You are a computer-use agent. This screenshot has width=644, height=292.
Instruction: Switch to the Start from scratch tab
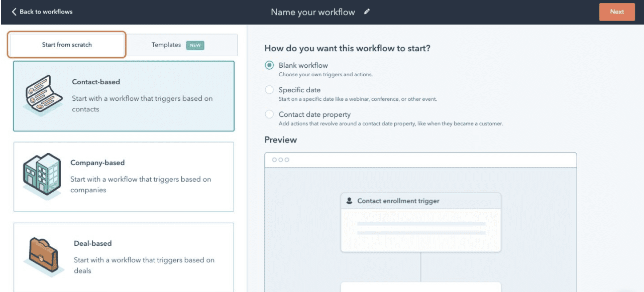tap(67, 45)
